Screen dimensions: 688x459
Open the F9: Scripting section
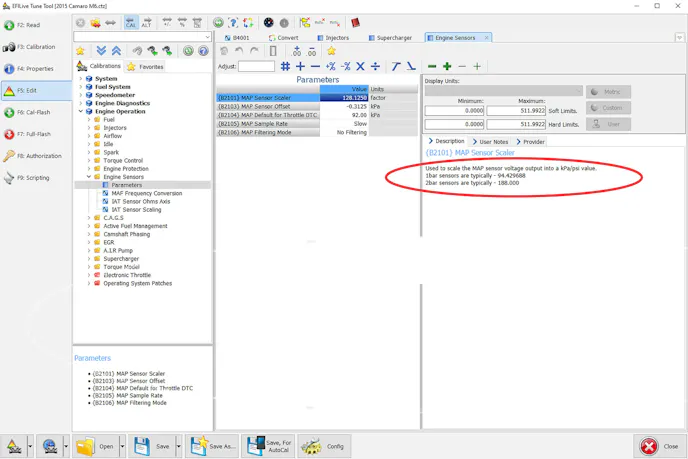pyautogui.click(x=32, y=178)
